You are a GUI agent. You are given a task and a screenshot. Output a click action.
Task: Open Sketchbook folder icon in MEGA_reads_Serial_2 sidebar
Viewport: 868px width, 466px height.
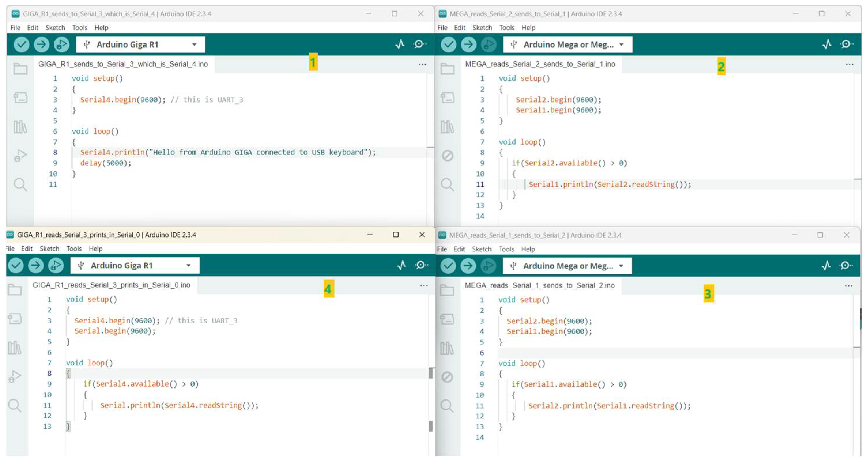coord(447,69)
